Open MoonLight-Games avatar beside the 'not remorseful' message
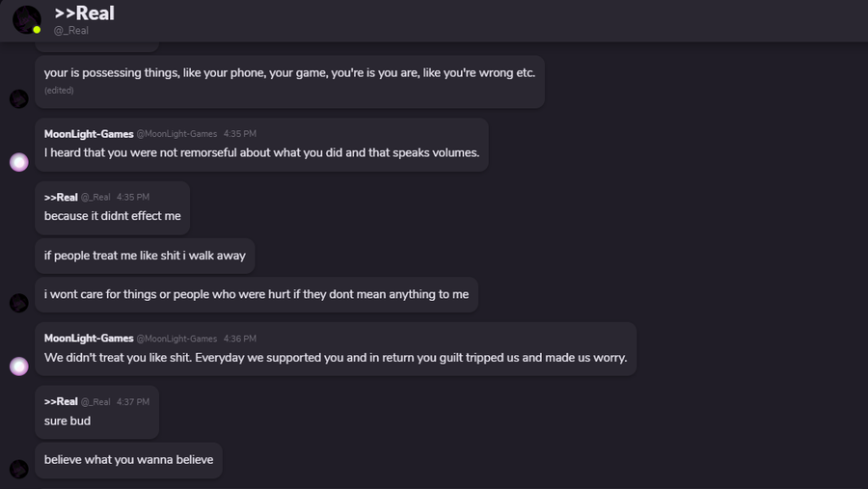Viewport: 868px width, 489px height. (x=19, y=162)
